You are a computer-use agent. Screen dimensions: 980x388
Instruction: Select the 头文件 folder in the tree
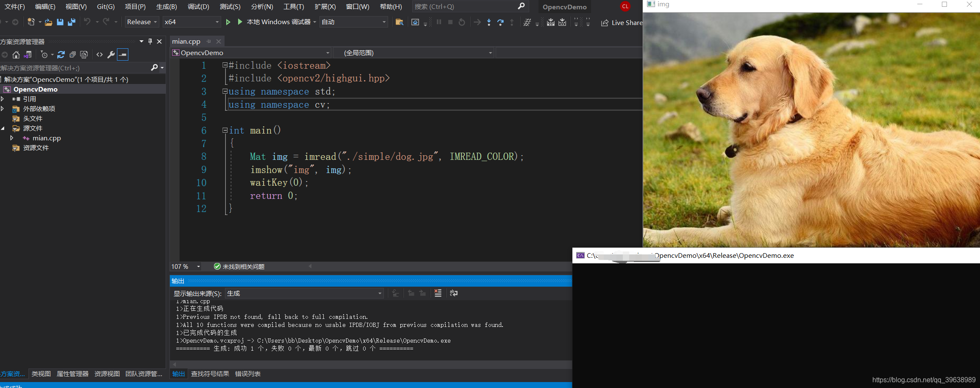tap(33, 118)
